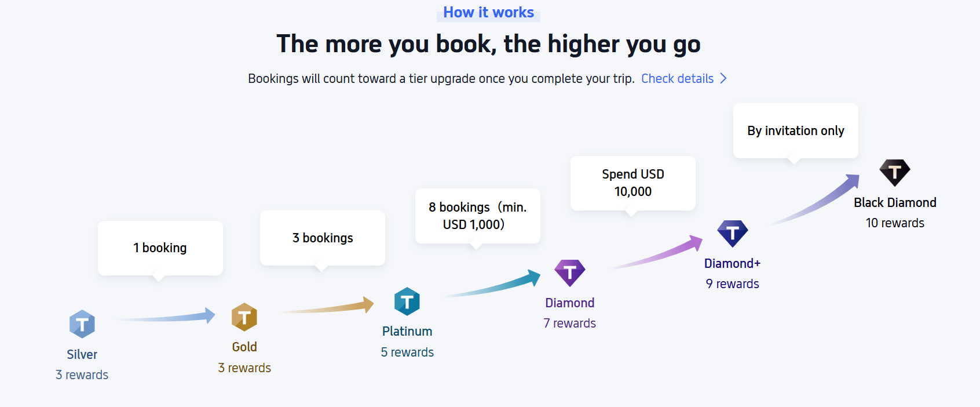Click the 9 rewards text under Diamond+

(x=732, y=284)
